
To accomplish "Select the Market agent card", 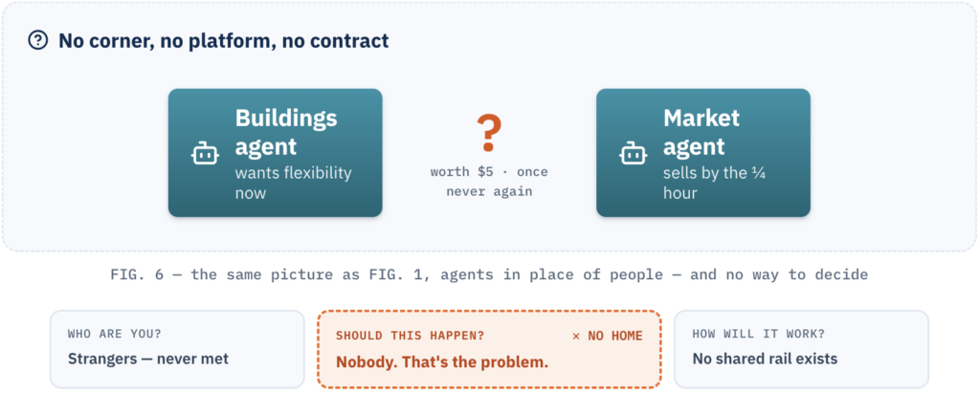I will (703, 153).
